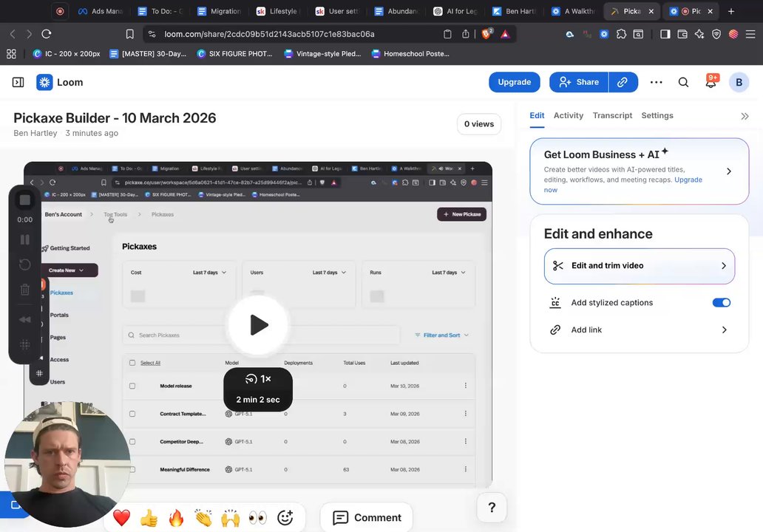Add a Comment to the video
This screenshot has height=532, width=763.
click(x=367, y=518)
